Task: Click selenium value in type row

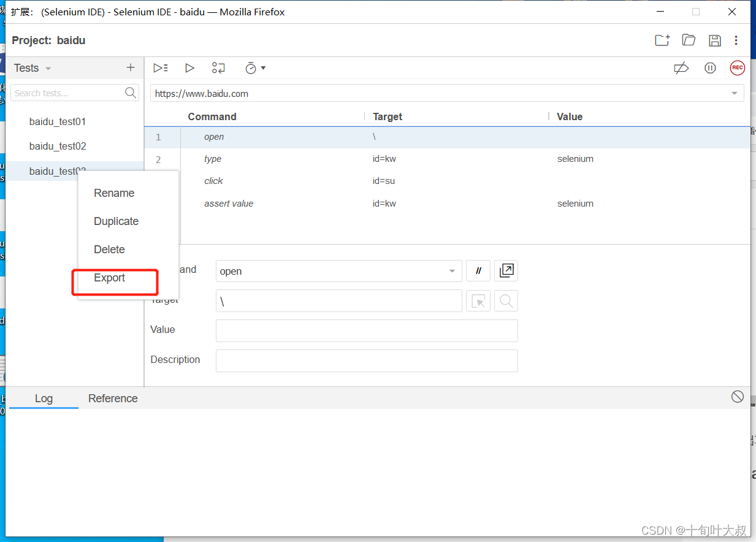Action: [x=575, y=159]
